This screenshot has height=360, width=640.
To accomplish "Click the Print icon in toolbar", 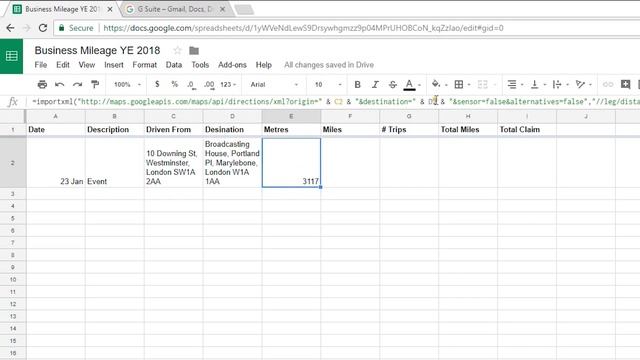I will click(x=42, y=84).
